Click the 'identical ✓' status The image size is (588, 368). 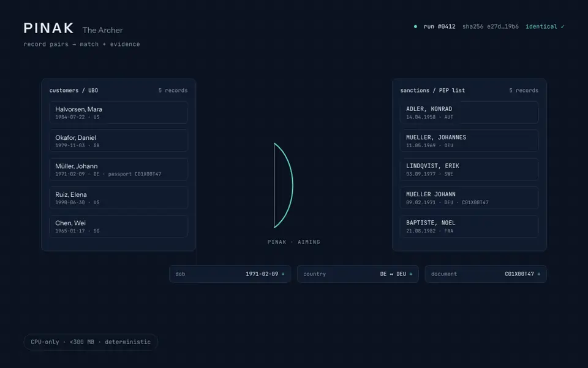tap(545, 26)
